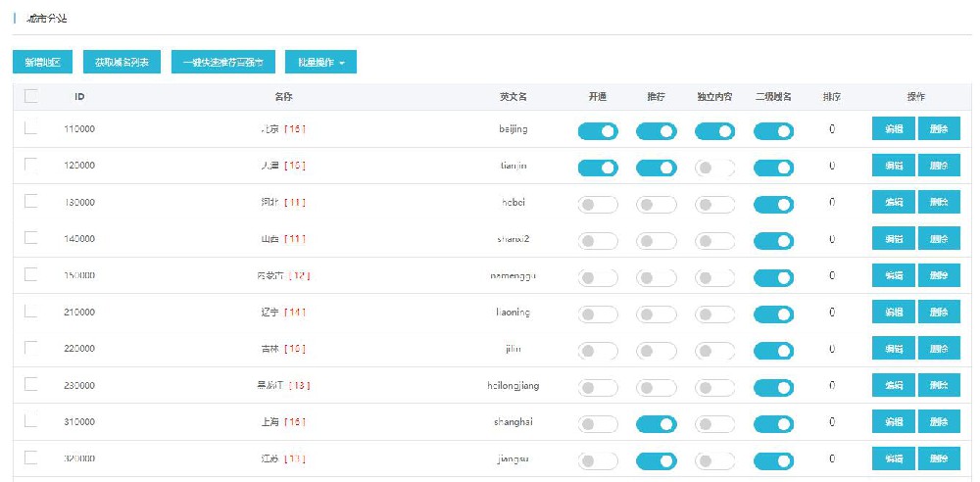Screen dimensions: 980x482
Task: Switch on the 独立内容 toggle for jiangsu
Action: pyautogui.click(x=715, y=460)
